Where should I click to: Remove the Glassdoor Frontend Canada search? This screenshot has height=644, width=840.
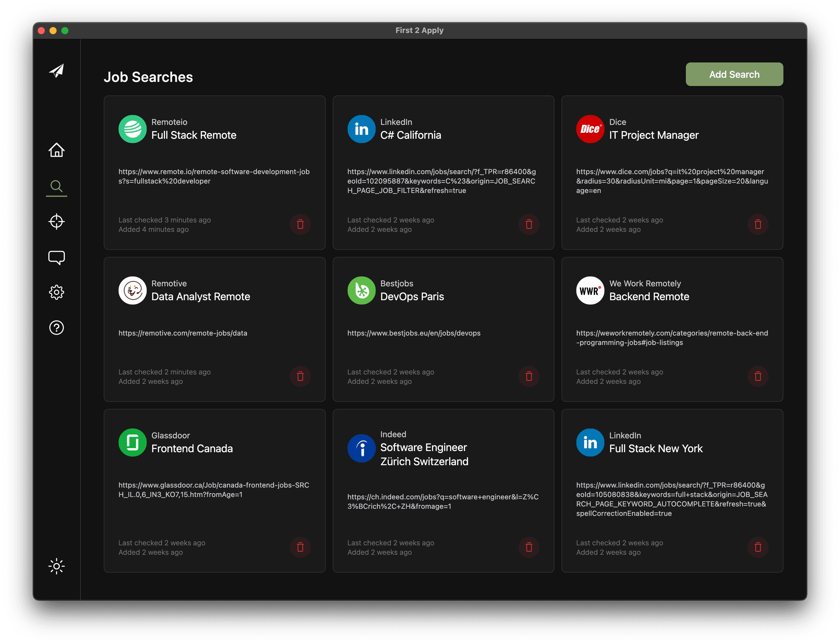(300, 547)
